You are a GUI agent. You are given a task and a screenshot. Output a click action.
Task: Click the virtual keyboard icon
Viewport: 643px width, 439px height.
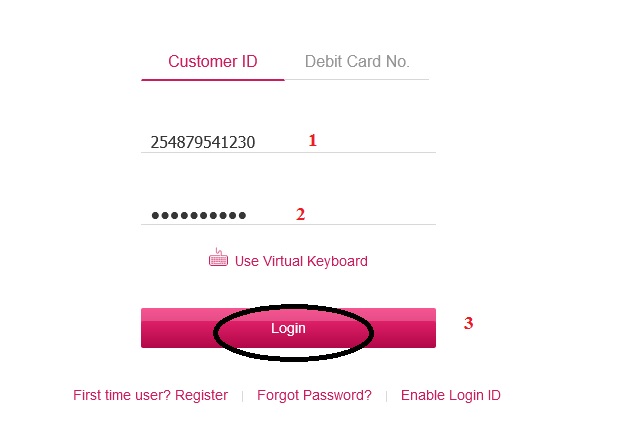(218, 259)
